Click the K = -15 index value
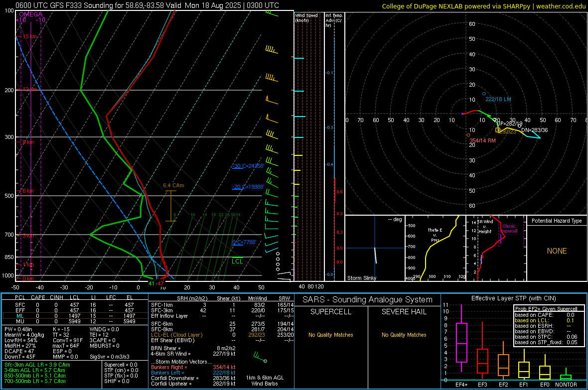 [61, 329]
